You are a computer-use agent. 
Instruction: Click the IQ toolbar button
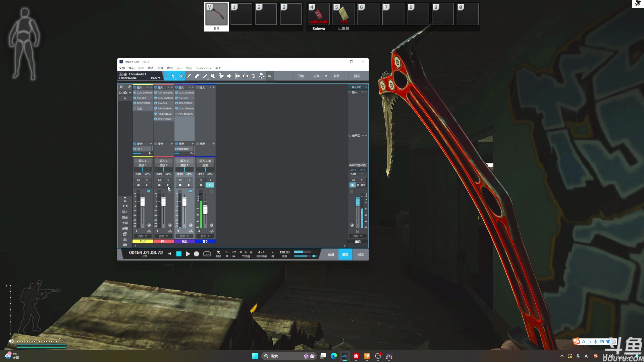click(270, 76)
